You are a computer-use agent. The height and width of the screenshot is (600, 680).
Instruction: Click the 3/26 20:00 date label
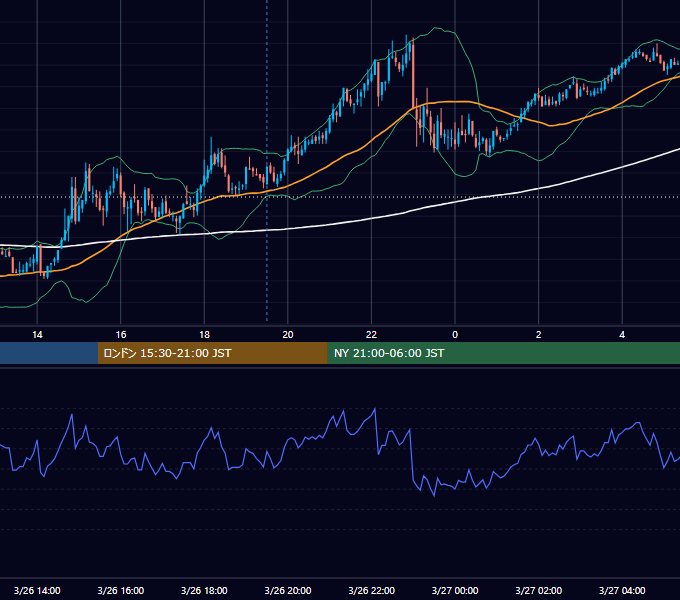pos(288,590)
